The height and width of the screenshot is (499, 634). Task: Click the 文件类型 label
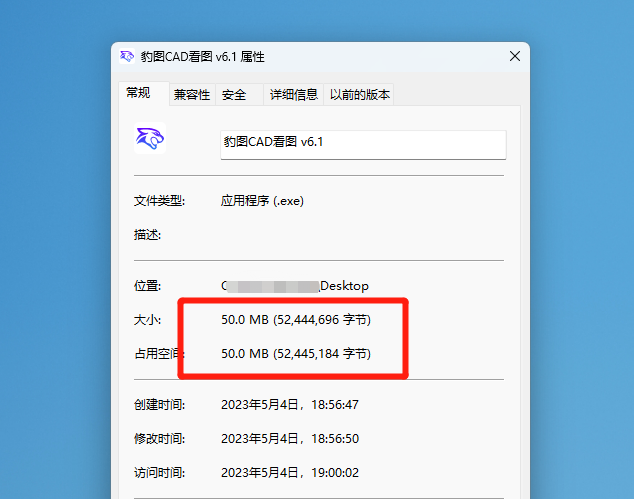tap(159, 201)
